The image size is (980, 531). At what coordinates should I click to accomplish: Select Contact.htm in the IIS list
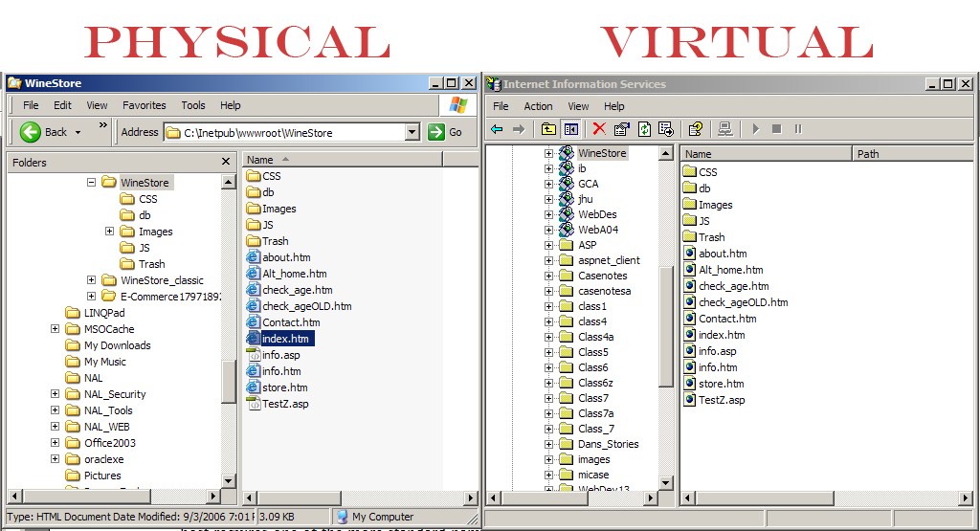(727, 319)
